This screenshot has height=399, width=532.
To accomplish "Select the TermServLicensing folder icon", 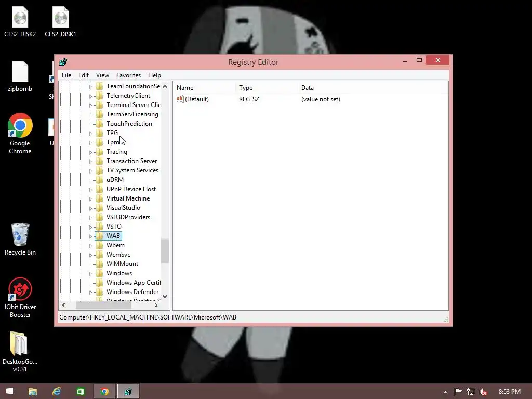I will [x=99, y=114].
